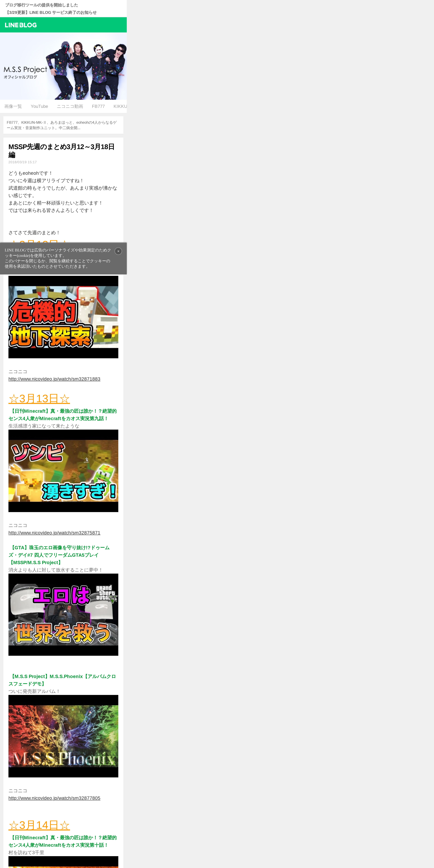Open the ニコニコ動画 tab
The width and height of the screenshot is (434, 868).
70,106
